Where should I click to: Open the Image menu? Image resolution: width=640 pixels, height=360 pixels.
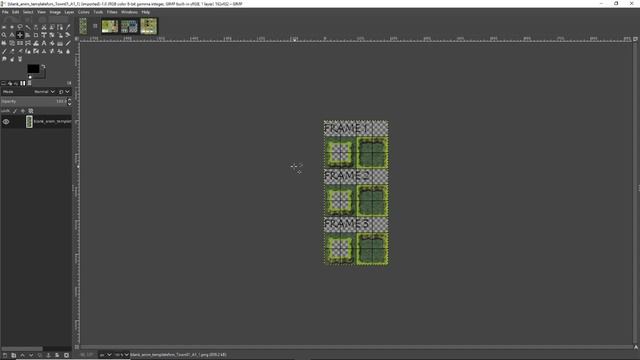coord(55,12)
